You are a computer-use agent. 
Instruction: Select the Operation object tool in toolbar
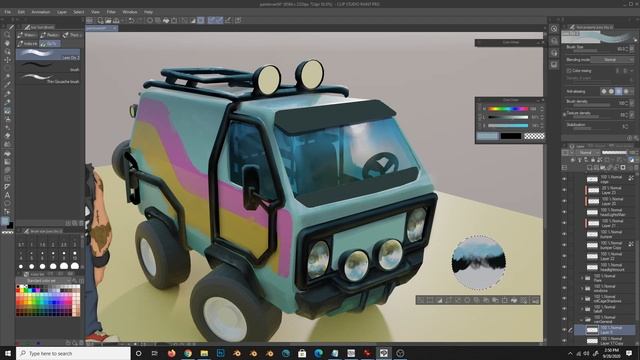pyautogui.click(x=7, y=51)
